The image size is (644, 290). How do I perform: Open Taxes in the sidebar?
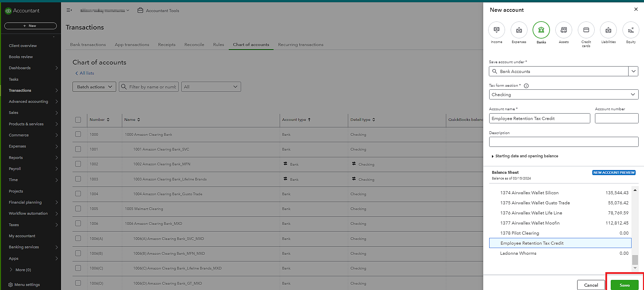(14, 225)
